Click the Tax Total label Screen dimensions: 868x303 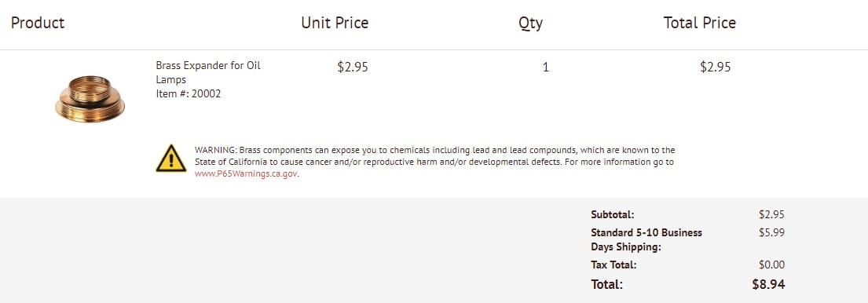pyautogui.click(x=613, y=265)
